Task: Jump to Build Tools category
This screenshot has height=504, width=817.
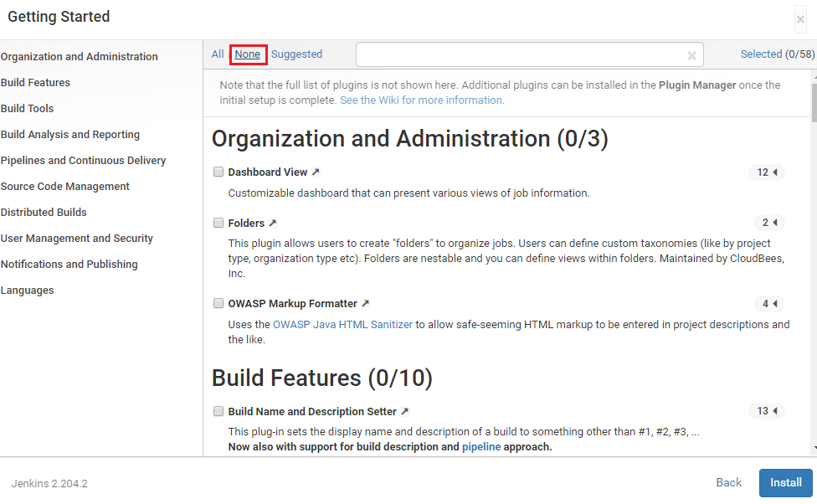Action: point(27,108)
